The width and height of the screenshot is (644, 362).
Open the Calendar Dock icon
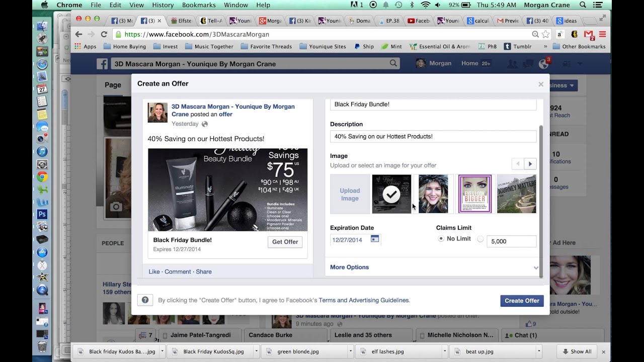pyautogui.click(x=42, y=89)
